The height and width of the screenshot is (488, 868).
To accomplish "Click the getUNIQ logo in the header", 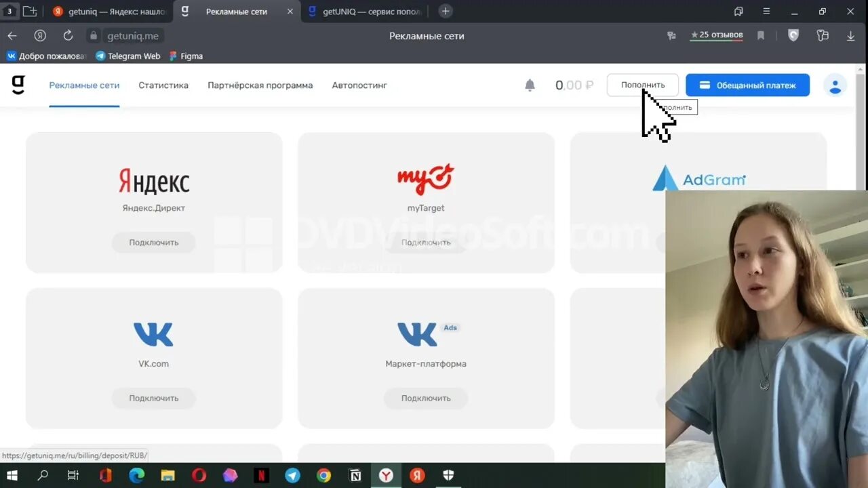I will pyautogui.click(x=18, y=85).
